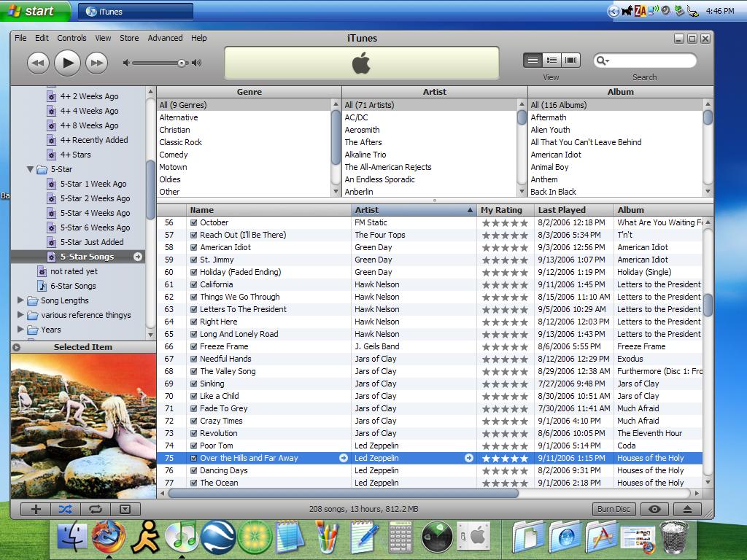Viewport: 747px width, 560px height.
Task: Click the high volume speaker icon
Action: point(197,63)
